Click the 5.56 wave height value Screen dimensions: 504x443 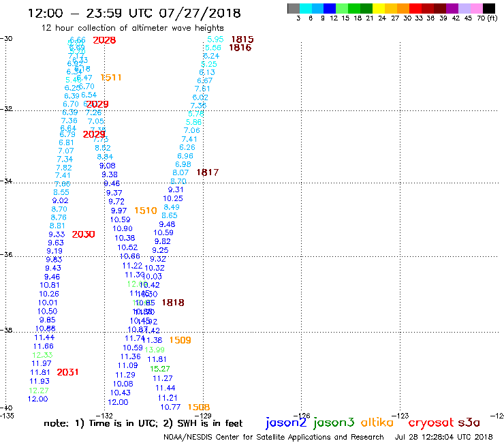[213, 48]
